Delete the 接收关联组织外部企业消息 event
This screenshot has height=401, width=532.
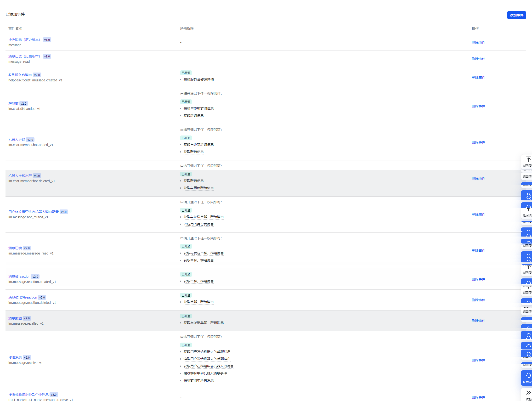478,397
